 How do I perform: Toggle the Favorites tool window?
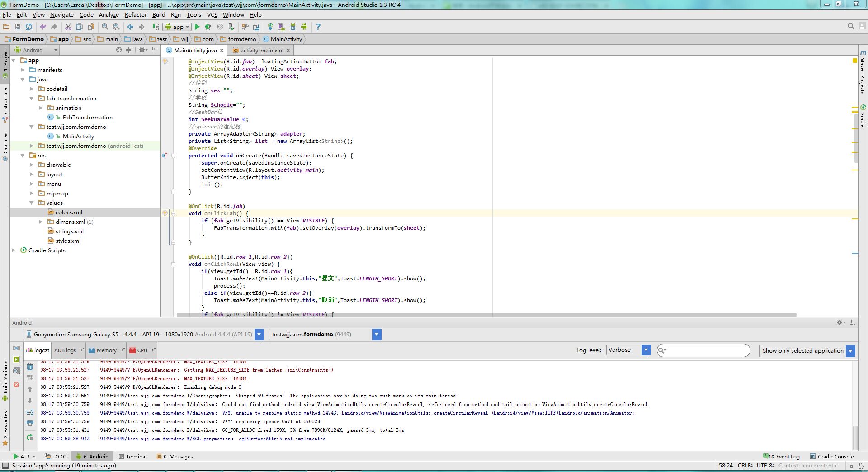5,428
